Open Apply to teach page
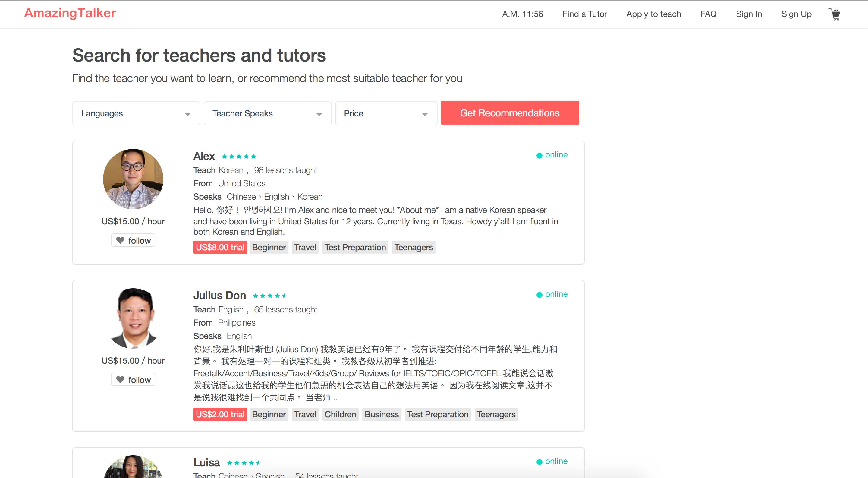Viewport: 868px width, 478px height. (654, 14)
